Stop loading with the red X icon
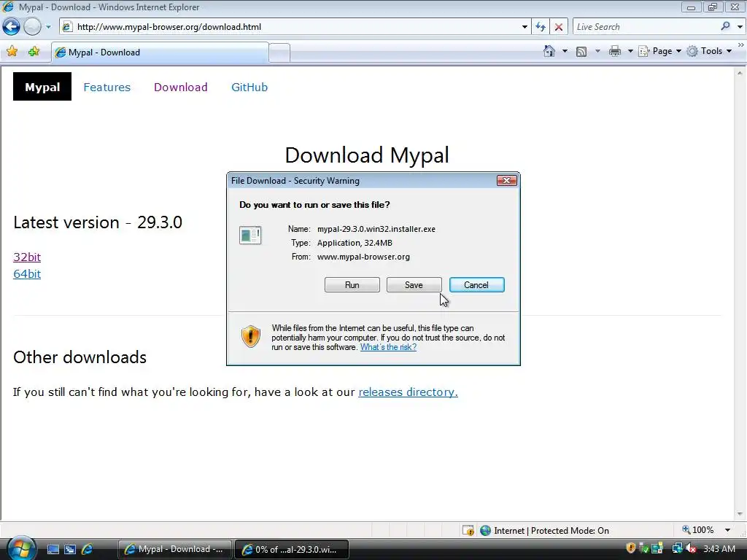 click(559, 27)
